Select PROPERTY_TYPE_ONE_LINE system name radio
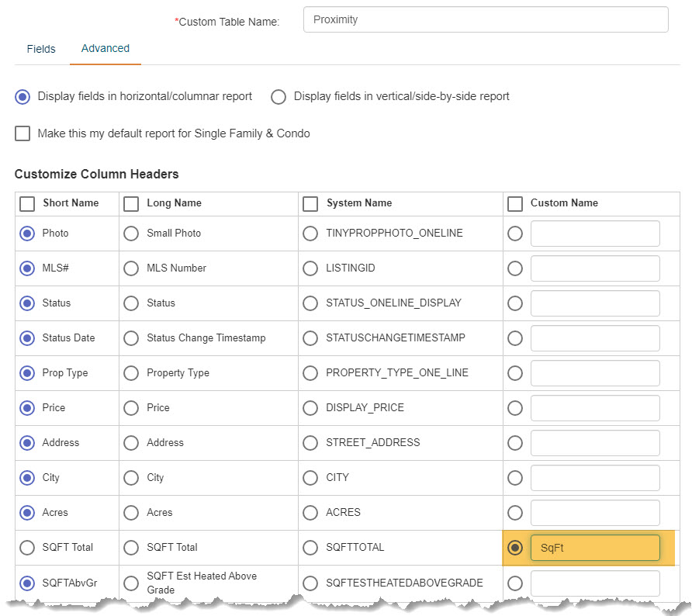The width and height of the screenshot is (692, 616). point(310,373)
